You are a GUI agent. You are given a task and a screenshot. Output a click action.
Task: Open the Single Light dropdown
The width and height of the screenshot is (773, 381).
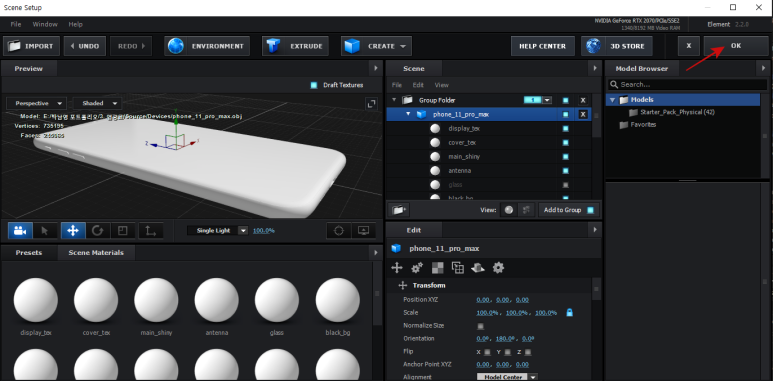[x=217, y=230]
